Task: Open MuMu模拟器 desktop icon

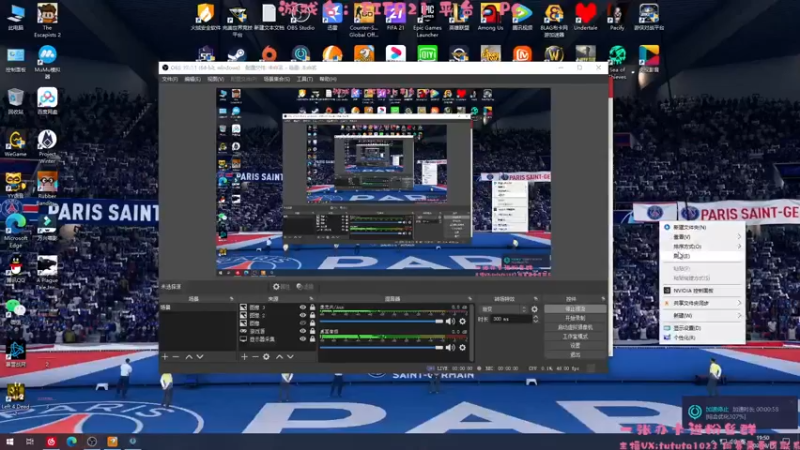Action: tap(47, 62)
